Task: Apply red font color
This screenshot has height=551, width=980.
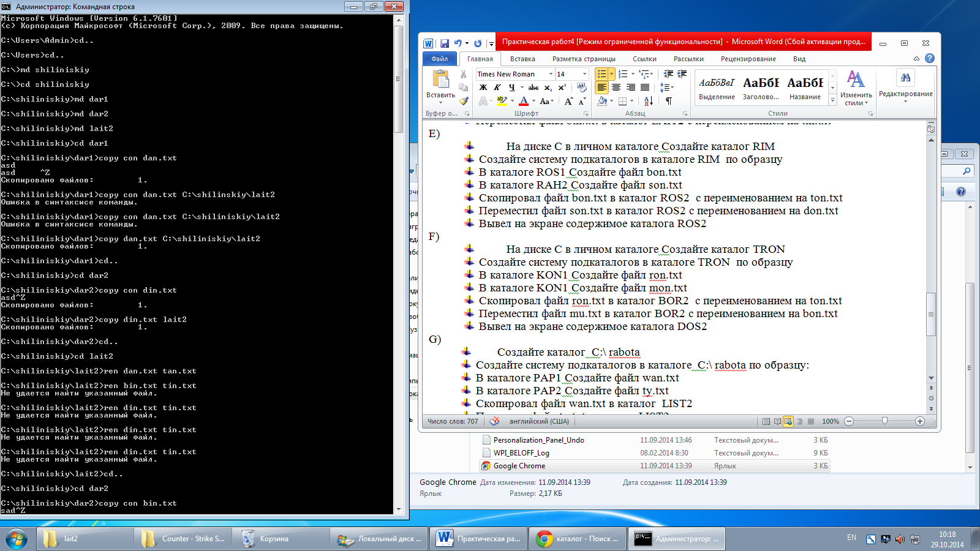Action: pos(524,101)
